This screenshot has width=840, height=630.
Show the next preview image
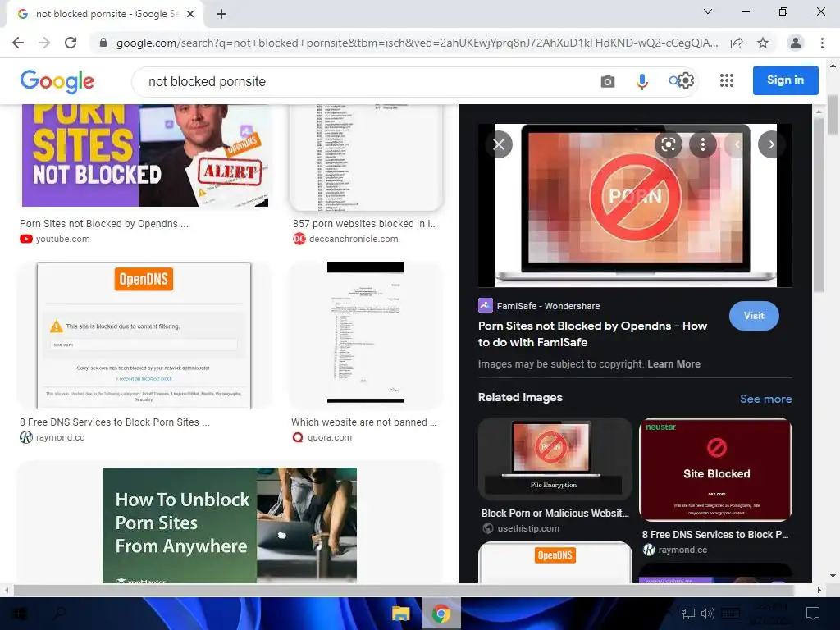click(x=771, y=144)
